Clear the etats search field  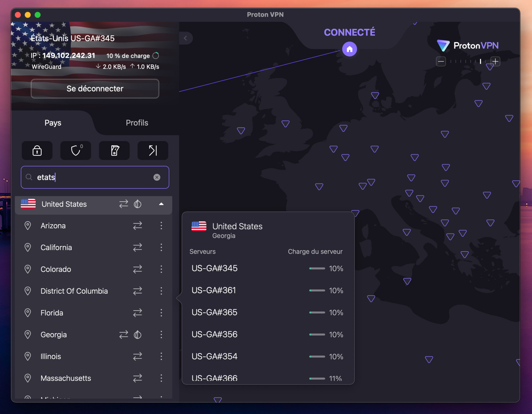point(157,177)
